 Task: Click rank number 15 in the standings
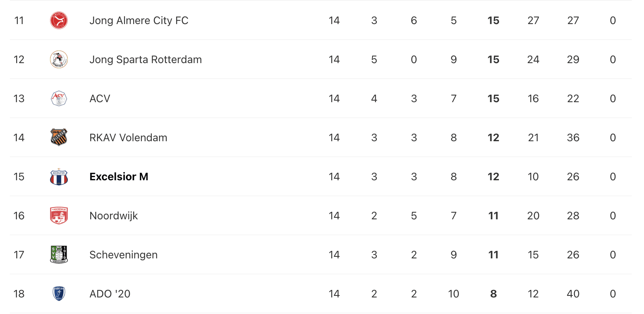19,177
